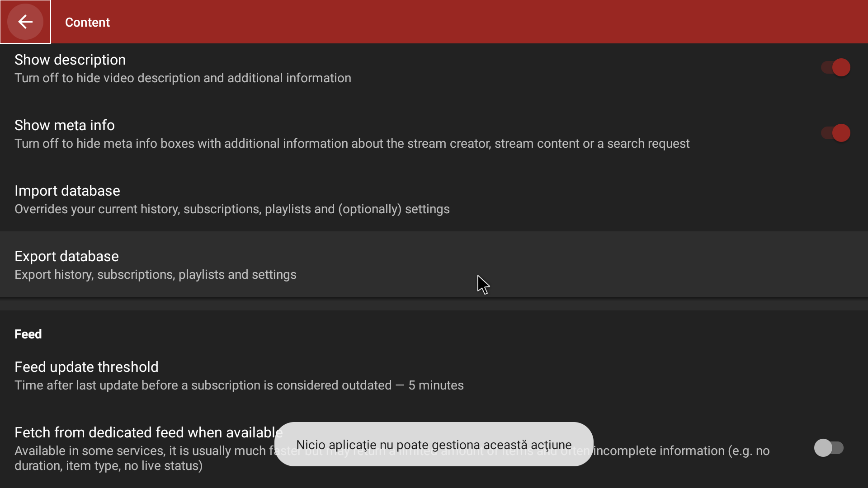Click the Feed section header

tap(28, 334)
